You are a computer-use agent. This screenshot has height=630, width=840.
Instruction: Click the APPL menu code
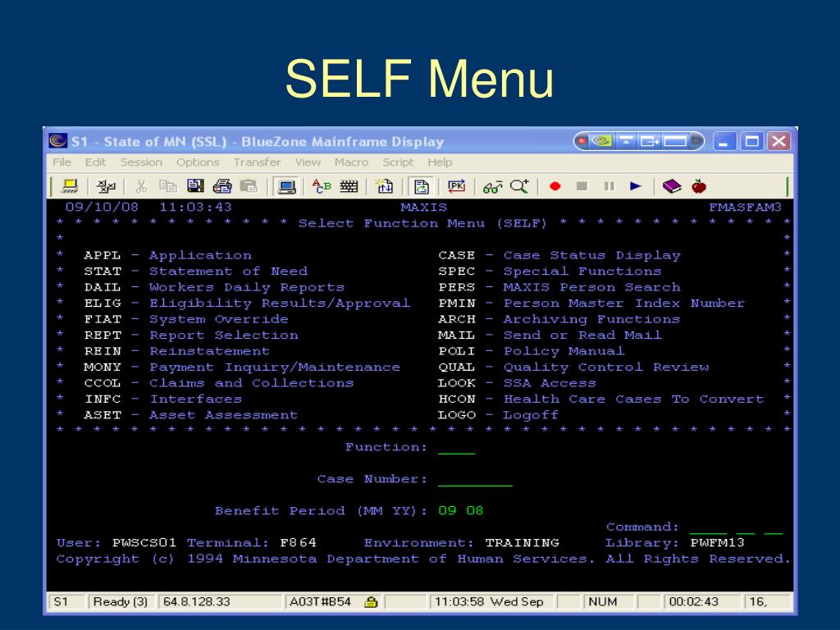tap(103, 256)
